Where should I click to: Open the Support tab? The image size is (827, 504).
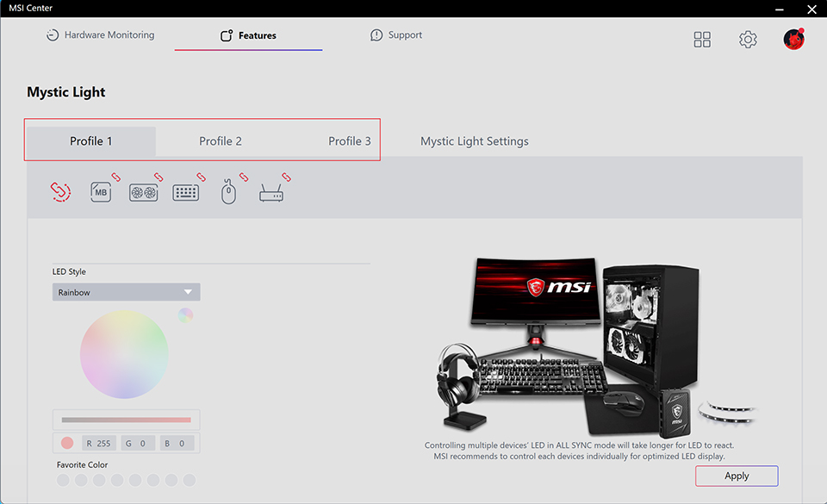coord(396,35)
